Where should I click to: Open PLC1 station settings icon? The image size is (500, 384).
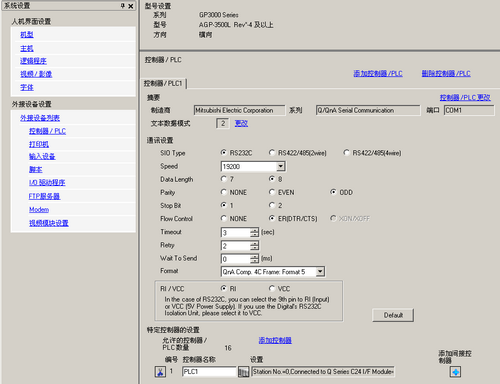(x=243, y=372)
